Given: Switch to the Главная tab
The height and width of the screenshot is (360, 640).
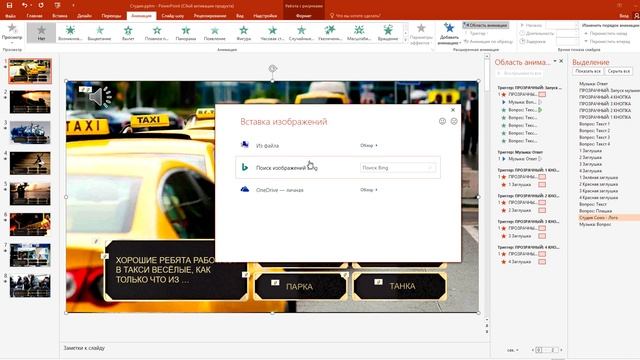Looking at the screenshot, I should click(34, 16).
